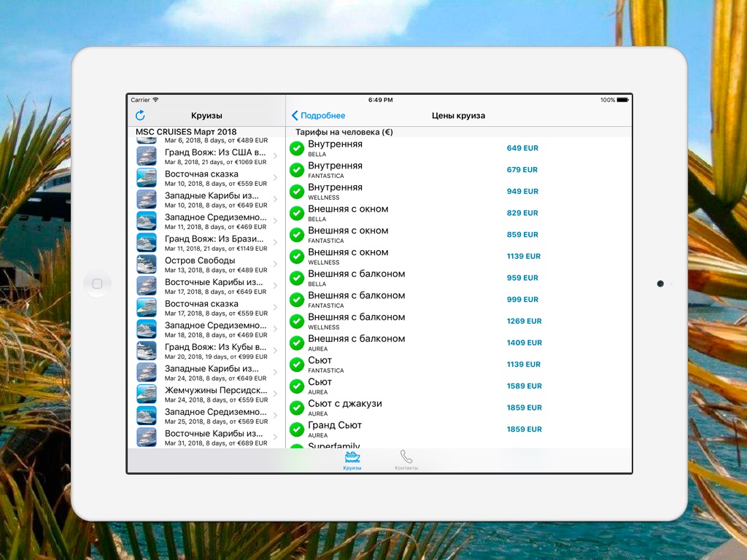Switch to the Контакты tab
The image size is (747, 560).
click(406, 461)
